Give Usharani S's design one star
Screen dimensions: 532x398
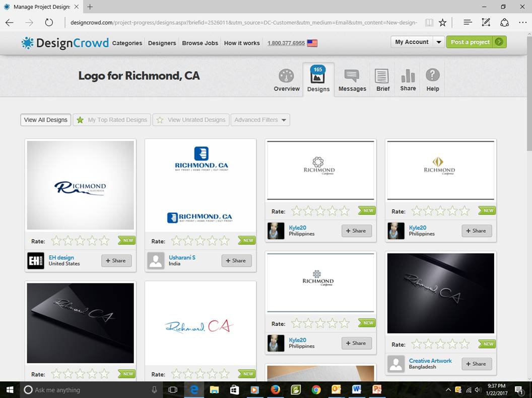(x=176, y=241)
